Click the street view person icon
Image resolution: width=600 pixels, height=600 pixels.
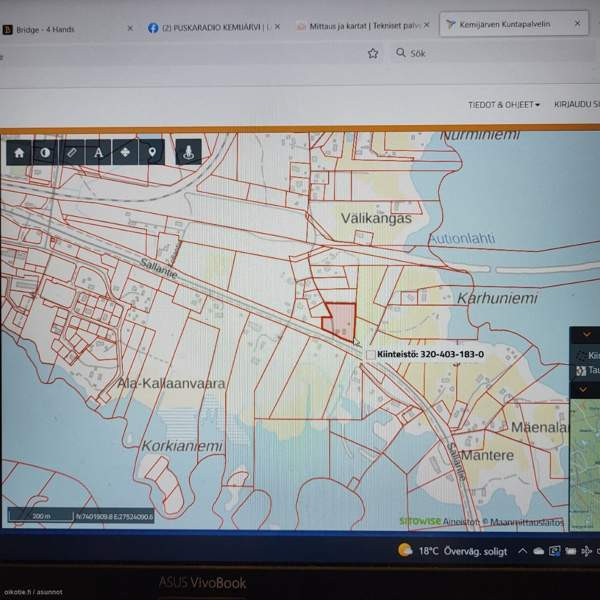click(x=188, y=152)
